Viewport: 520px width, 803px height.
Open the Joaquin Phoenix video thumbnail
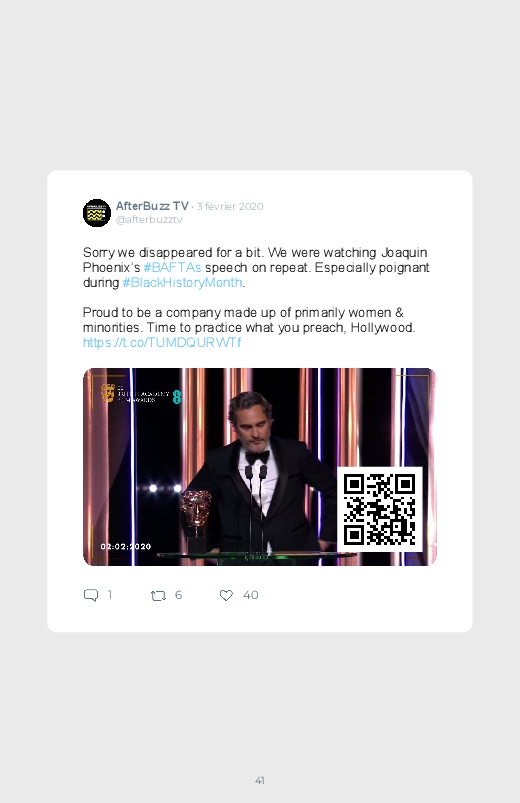[x=260, y=467]
